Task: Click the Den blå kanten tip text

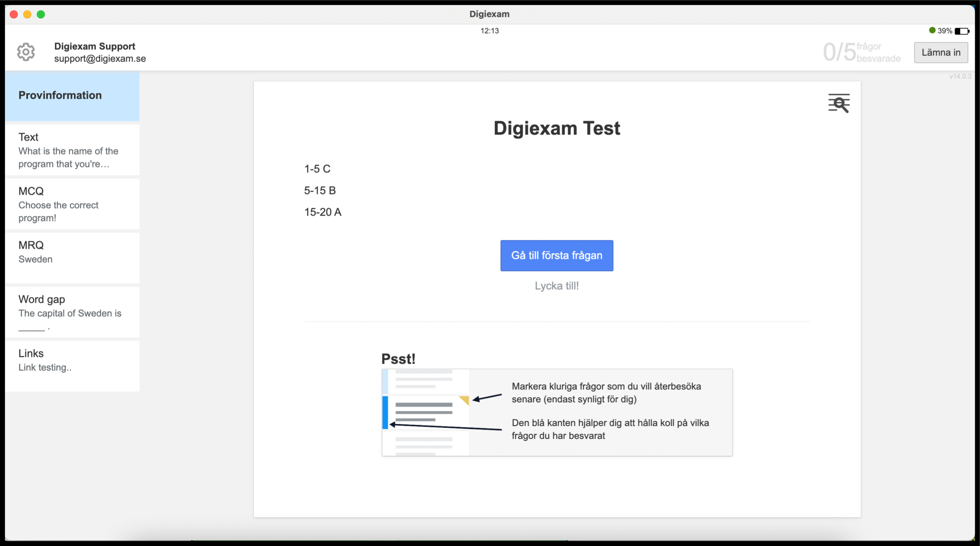Action: [x=610, y=429]
